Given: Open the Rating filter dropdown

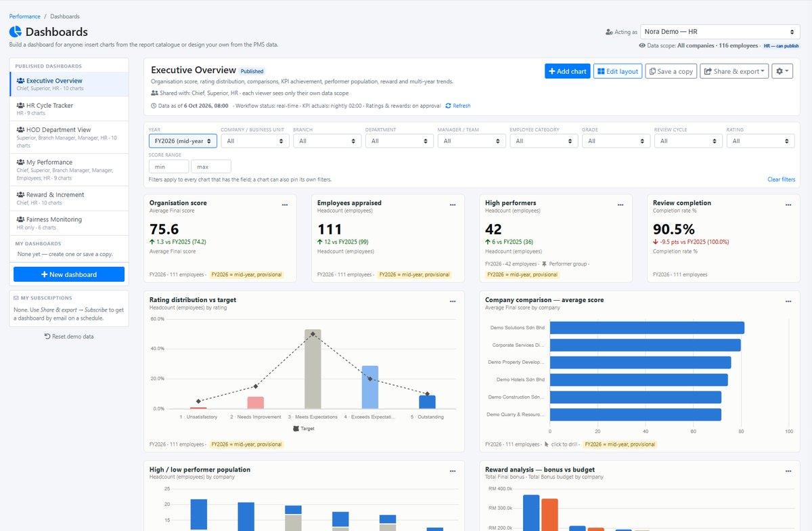Looking at the screenshot, I should click(761, 141).
